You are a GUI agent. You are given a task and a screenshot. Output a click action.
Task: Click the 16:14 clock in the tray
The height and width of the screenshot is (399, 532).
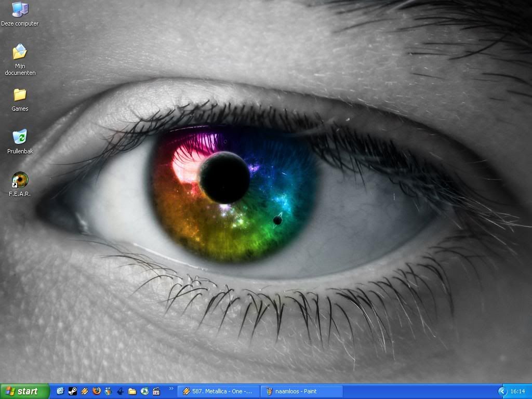pyautogui.click(x=518, y=392)
